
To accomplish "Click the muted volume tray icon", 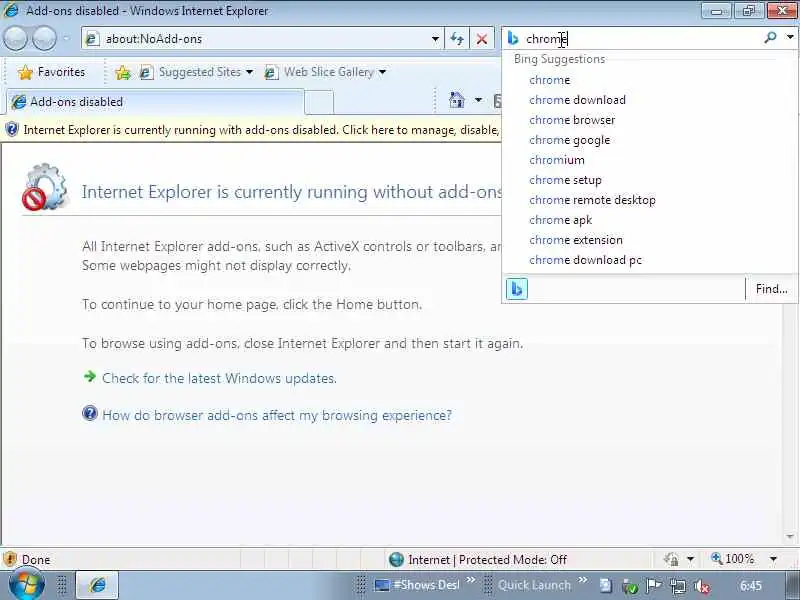I will point(702,587).
